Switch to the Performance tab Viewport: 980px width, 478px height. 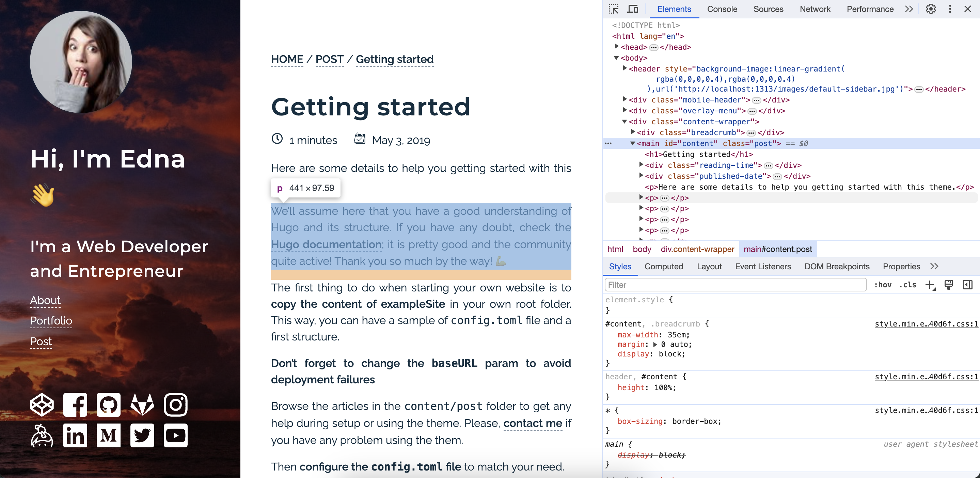[x=870, y=9]
